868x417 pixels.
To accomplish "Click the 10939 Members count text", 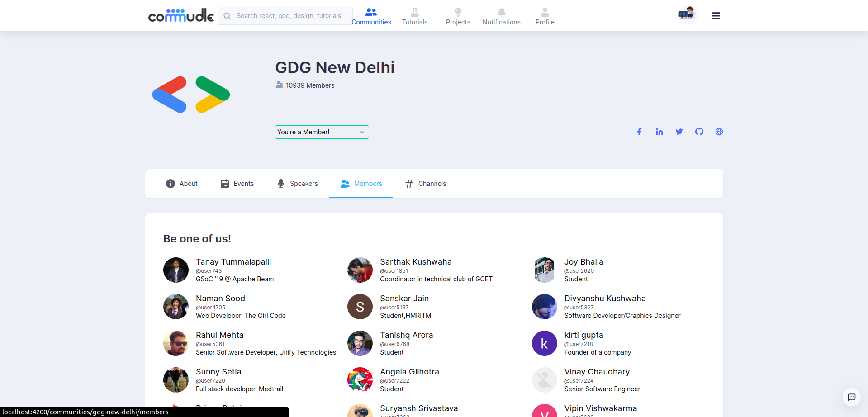I will [310, 85].
